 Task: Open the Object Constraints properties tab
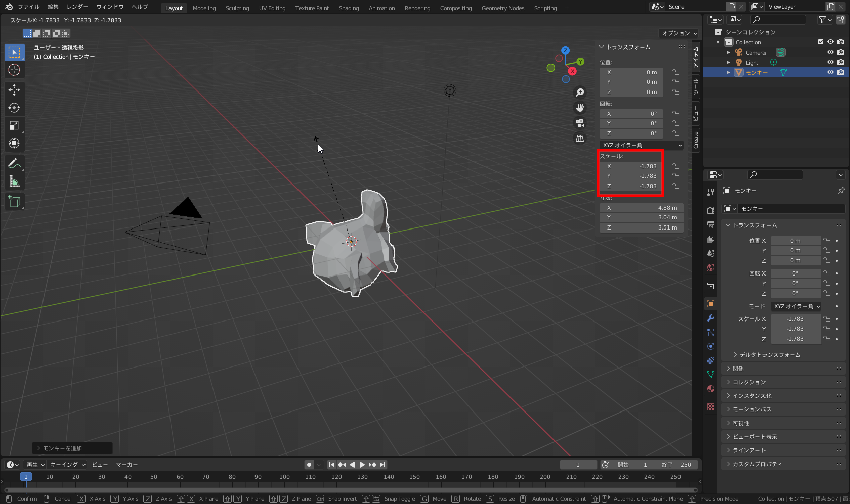[x=711, y=360]
